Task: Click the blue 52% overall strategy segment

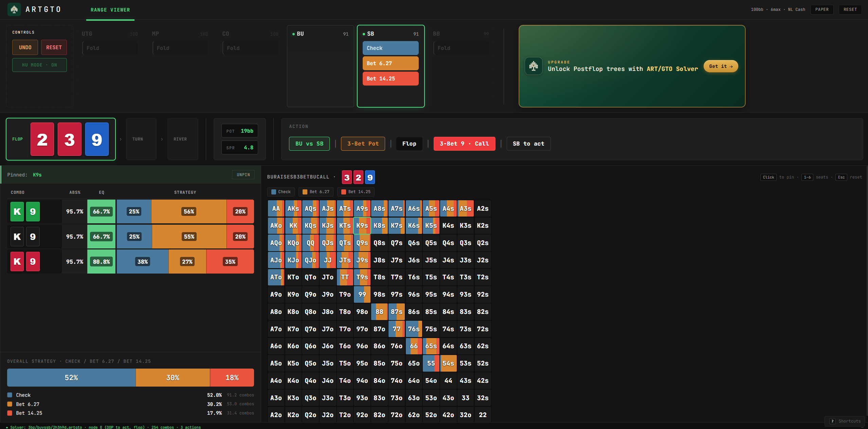Action: pyautogui.click(x=71, y=377)
